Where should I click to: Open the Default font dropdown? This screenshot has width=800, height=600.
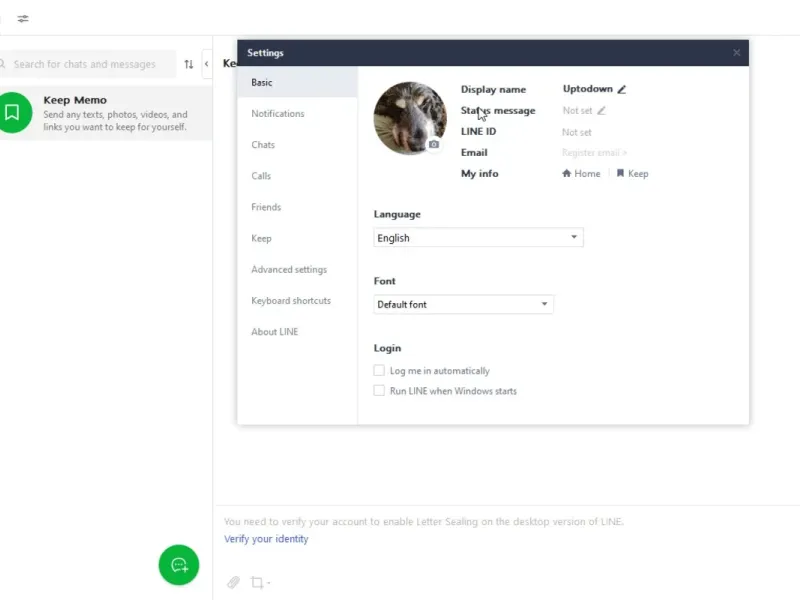pyautogui.click(x=463, y=305)
